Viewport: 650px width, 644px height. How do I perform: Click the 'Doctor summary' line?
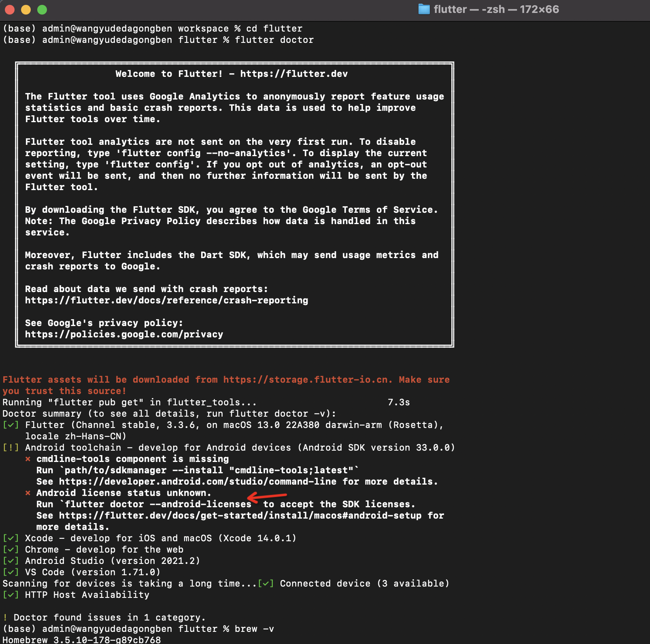point(169,414)
